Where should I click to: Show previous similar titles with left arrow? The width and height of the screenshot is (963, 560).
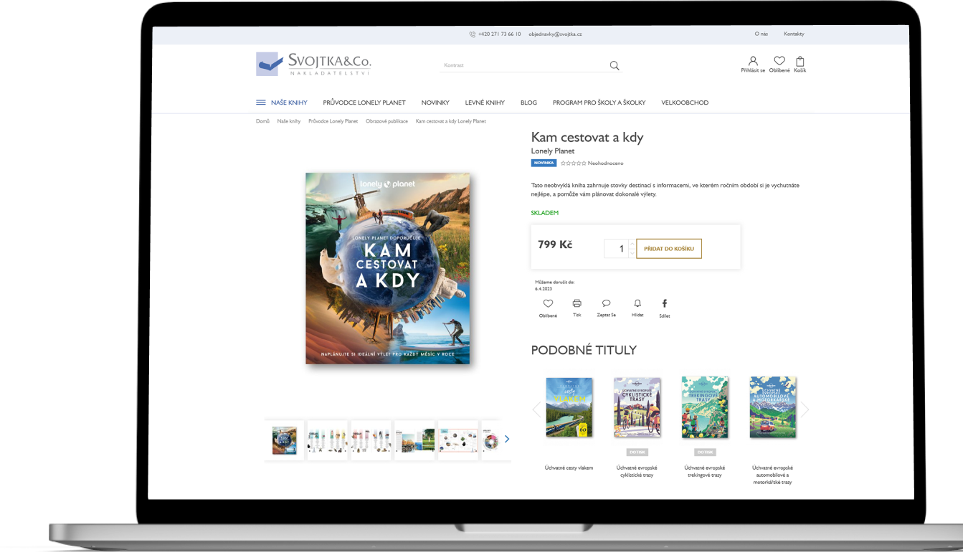click(536, 409)
